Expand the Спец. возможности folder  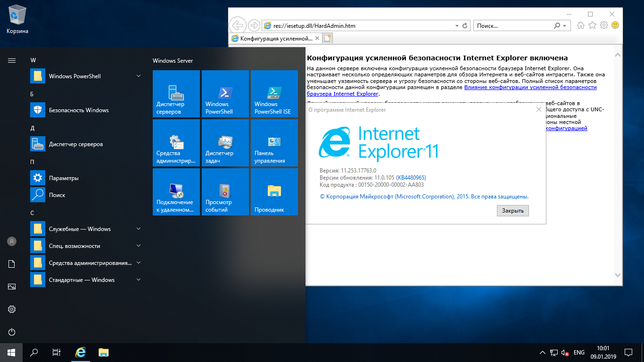[x=139, y=246]
